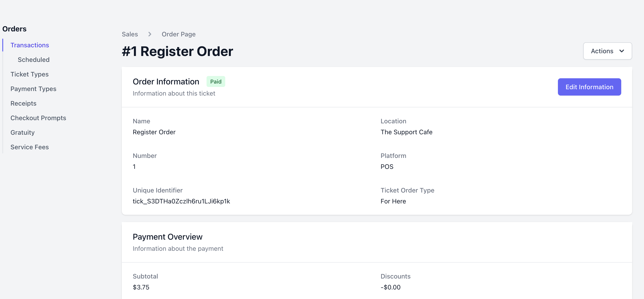Select the Order Page breadcrumb
This screenshot has width=644, height=299.
tap(179, 34)
